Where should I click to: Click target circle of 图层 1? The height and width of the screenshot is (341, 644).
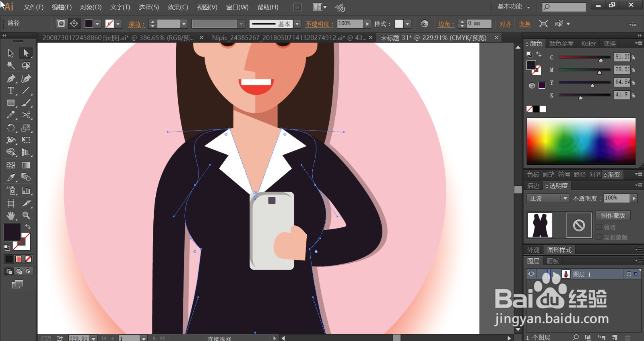pos(629,274)
